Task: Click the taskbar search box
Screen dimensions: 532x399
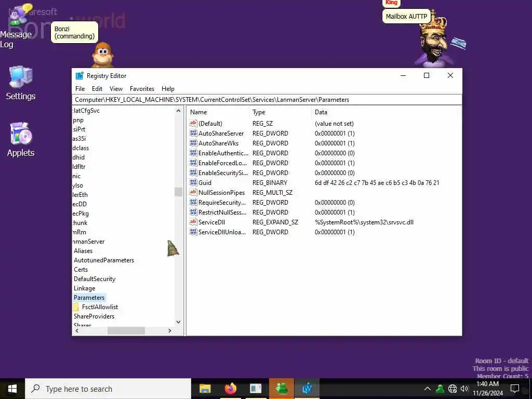Action: pos(108,389)
